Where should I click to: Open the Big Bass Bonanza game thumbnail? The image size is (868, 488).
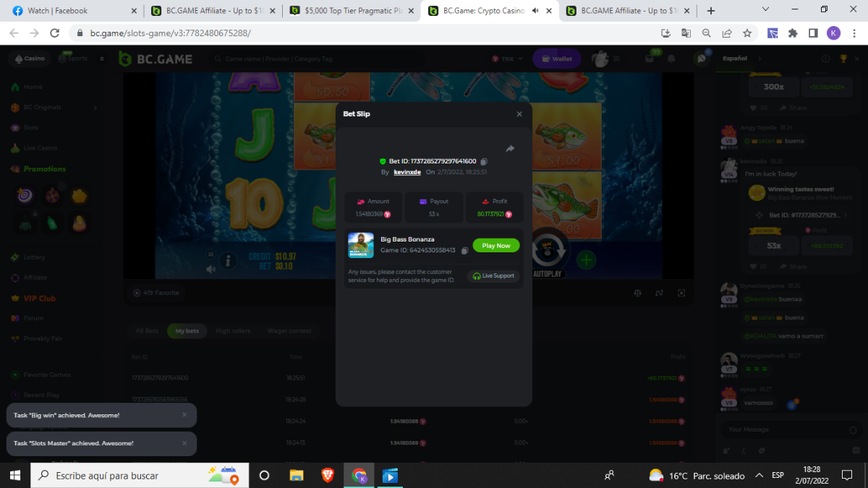pos(361,245)
